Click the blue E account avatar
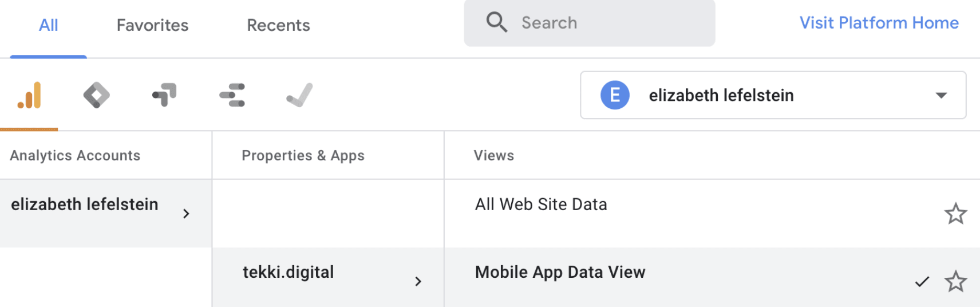This screenshot has height=307, width=980. 615,95
